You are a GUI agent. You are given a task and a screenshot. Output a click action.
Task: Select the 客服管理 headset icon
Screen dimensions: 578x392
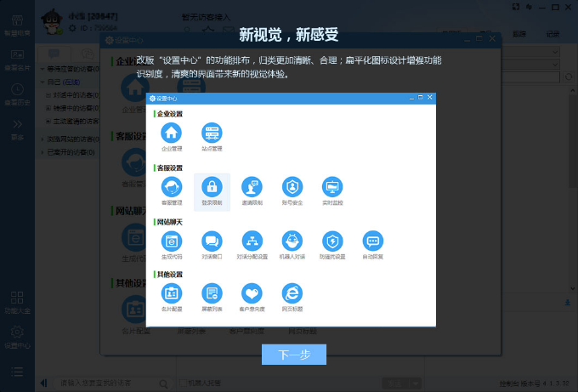172,187
